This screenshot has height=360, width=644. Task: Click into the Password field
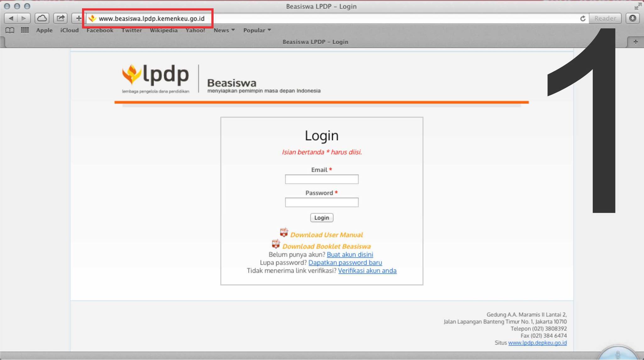(321, 202)
